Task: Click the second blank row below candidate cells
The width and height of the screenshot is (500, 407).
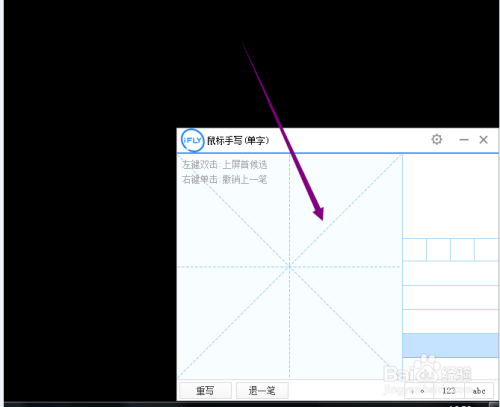Action: tap(451, 298)
